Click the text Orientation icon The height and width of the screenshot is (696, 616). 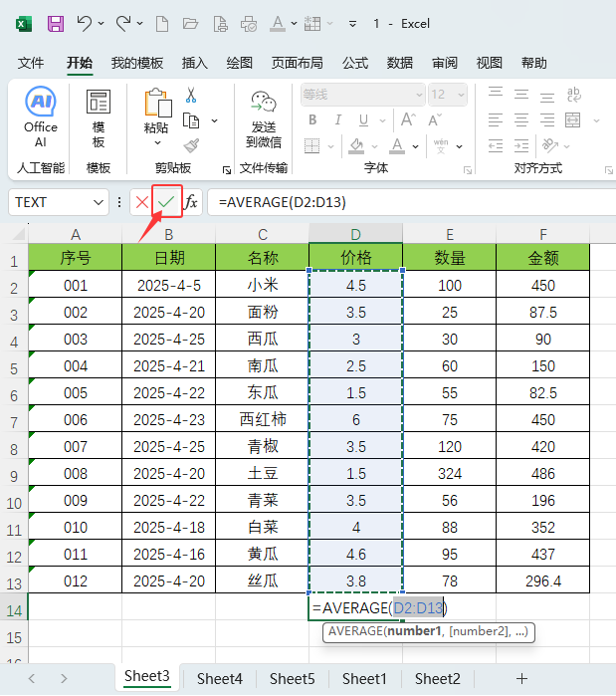coord(550,145)
